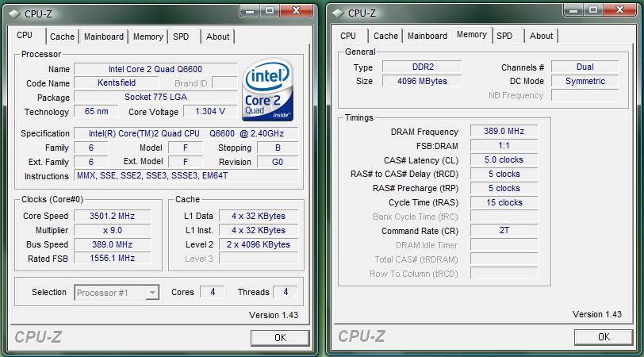This screenshot has width=644, height=357.
Task: Maximize the left CPU-Z window
Action: tap(270, 10)
